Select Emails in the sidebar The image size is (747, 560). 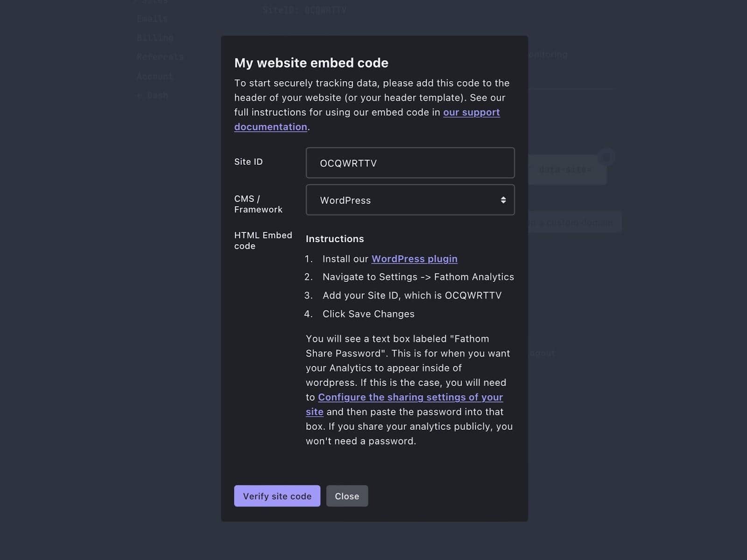coord(152,19)
